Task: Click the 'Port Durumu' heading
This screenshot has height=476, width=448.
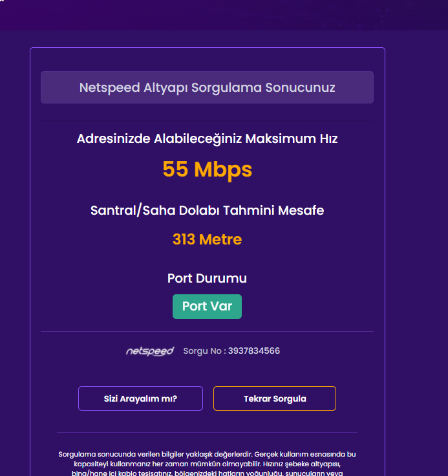Action: 207,279
